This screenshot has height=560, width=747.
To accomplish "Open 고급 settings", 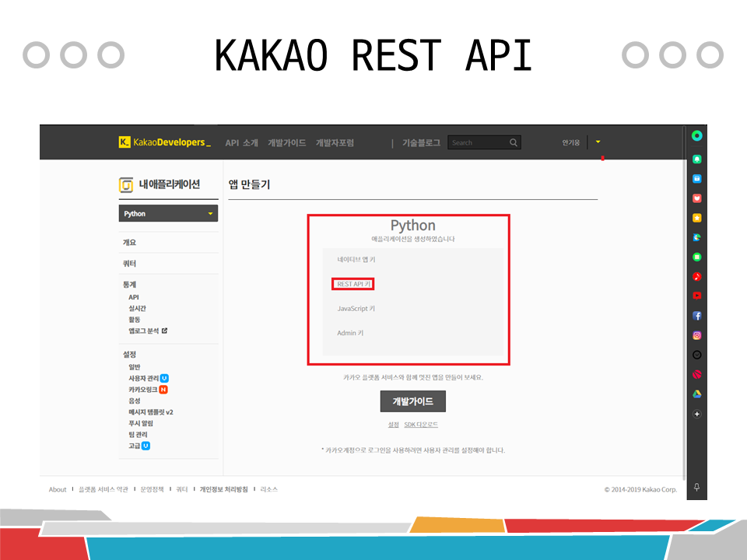I will 135,446.
